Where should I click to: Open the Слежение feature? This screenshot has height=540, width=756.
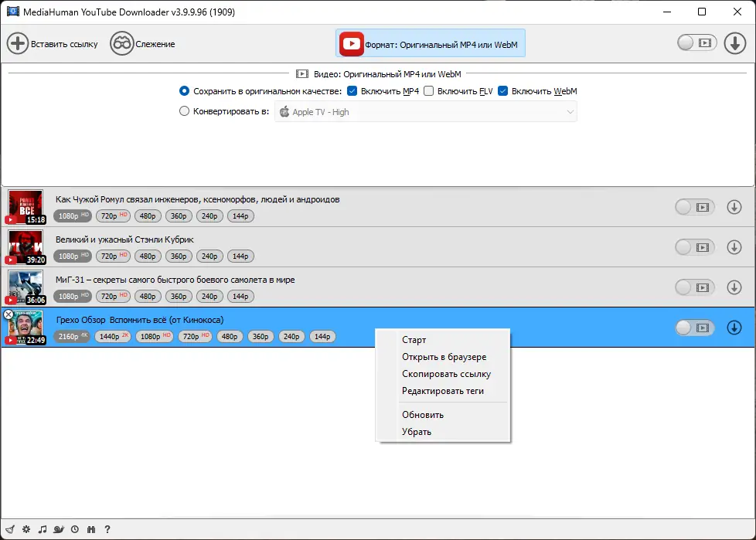pos(144,43)
